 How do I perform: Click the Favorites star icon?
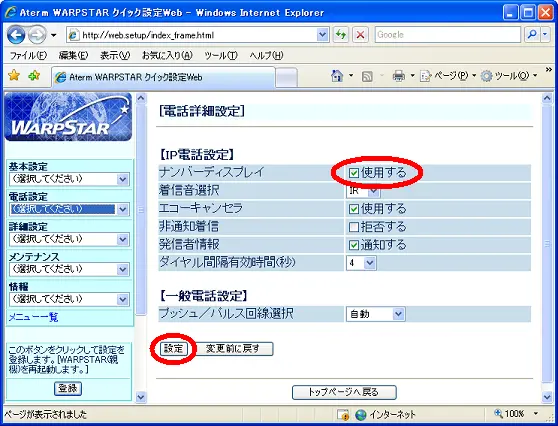[x=14, y=76]
